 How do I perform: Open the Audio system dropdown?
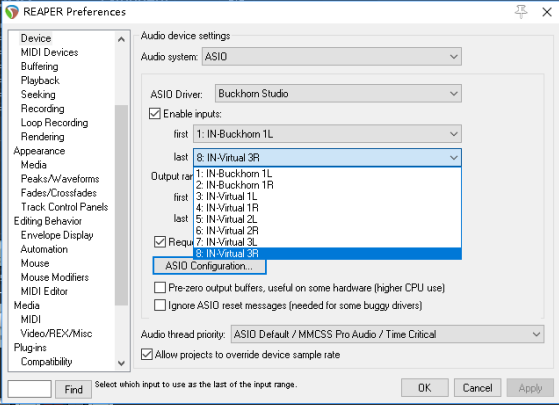[x=332, y=56]
